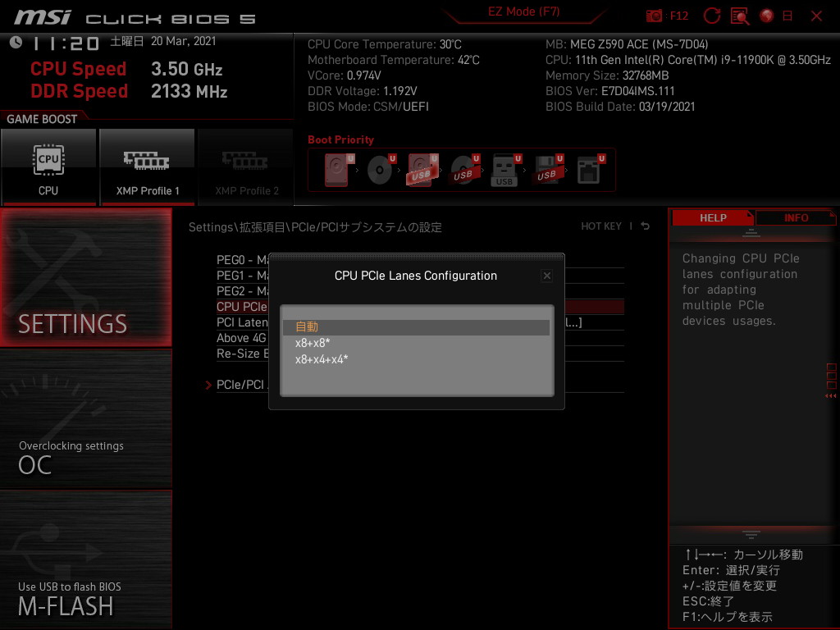Go back with the return arrow icon
The image size is (840, 630).
[x=645, y=226]
